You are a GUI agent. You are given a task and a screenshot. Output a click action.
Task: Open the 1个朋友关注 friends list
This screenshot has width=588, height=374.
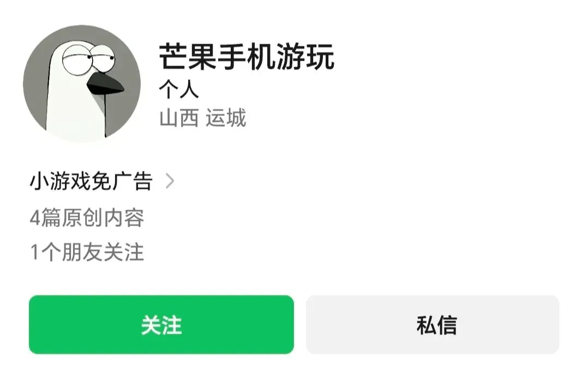pyautogui.click(x=87, y=252)
